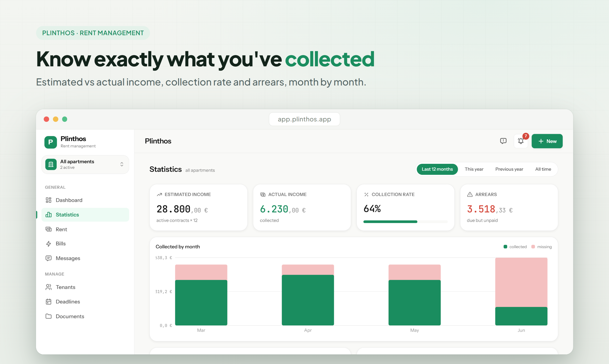The width and height of the screenshot is (609, 364).
Task: Click the green collected bar for May
Action: point(415,303)
